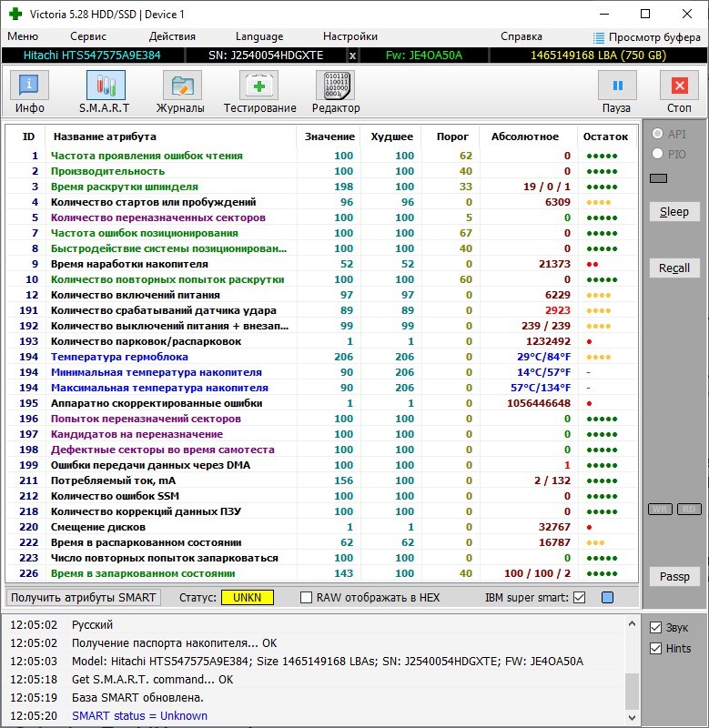Click the green cross Victoria app icon
709x728 pixels.
tap(15, 14)
